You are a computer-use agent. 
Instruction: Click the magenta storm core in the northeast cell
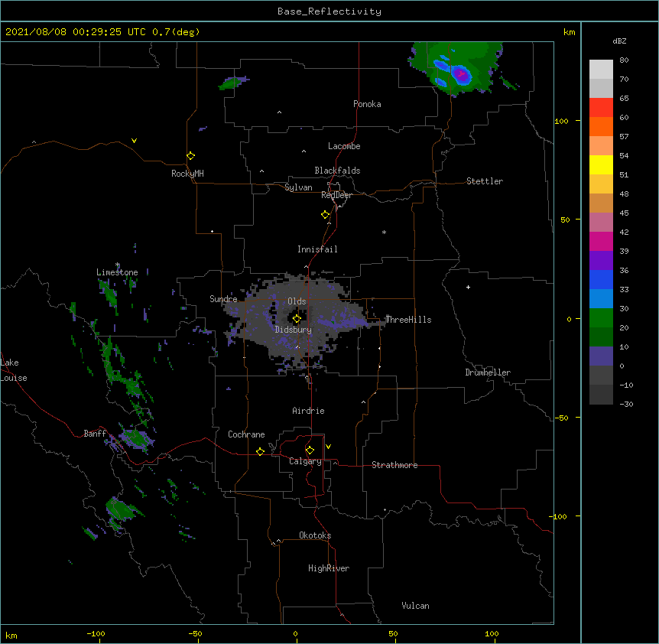[x=461, y=75]
